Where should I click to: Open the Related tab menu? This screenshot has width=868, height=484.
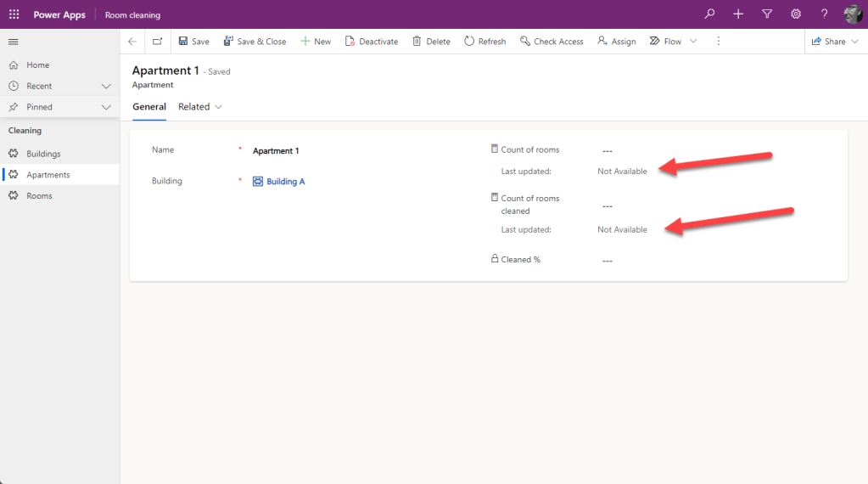coord(200,107)
